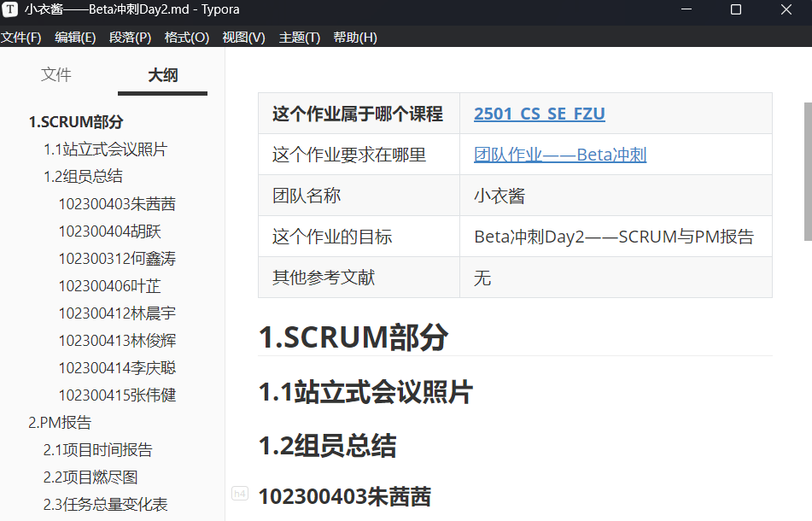Click table cell 团队名称

click(x=359, y=196)
